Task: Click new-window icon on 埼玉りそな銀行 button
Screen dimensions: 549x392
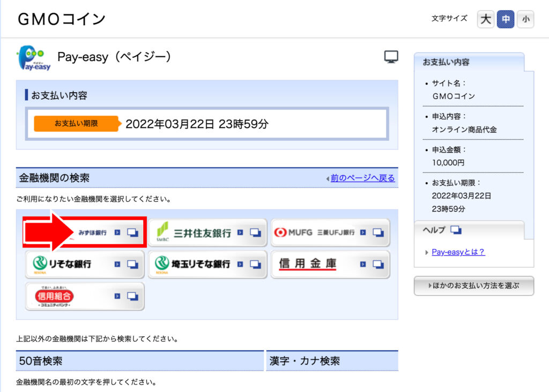Action: 256,265
